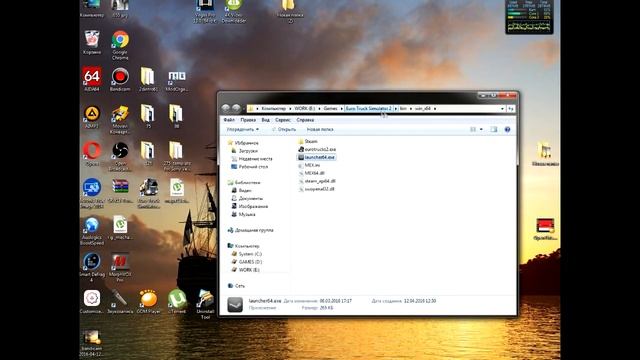Open Auslogics BoostSpeed desktop shortcut

click(x=92, y=231)
